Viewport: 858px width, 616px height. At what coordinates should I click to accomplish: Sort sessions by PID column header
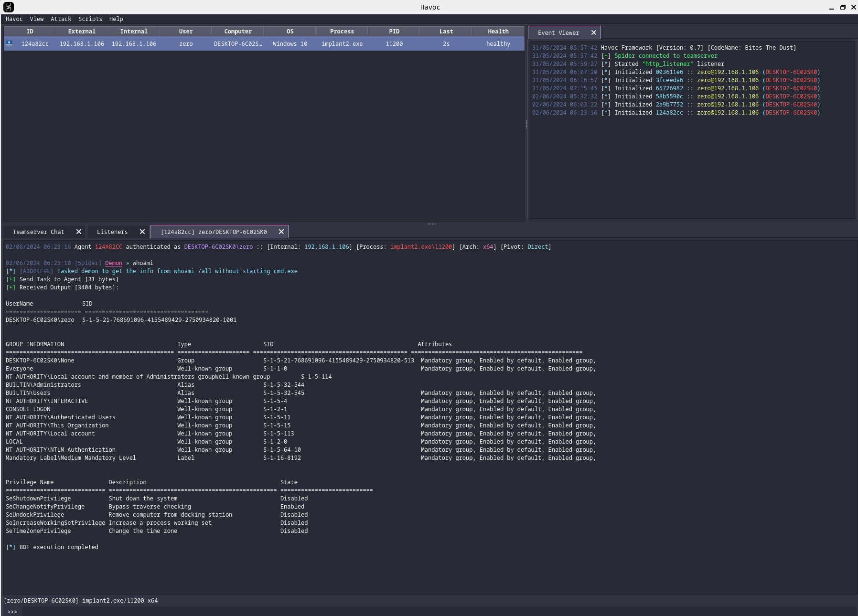[394, 31]
